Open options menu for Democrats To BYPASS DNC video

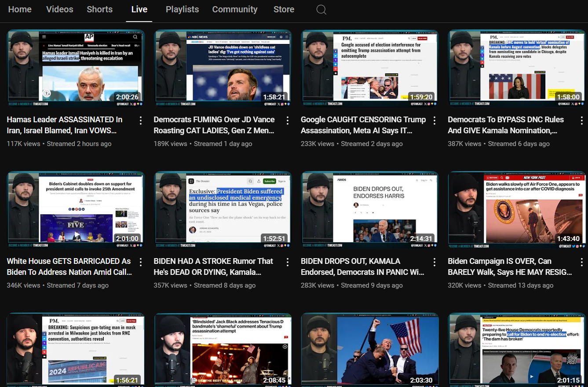[581, 120]
